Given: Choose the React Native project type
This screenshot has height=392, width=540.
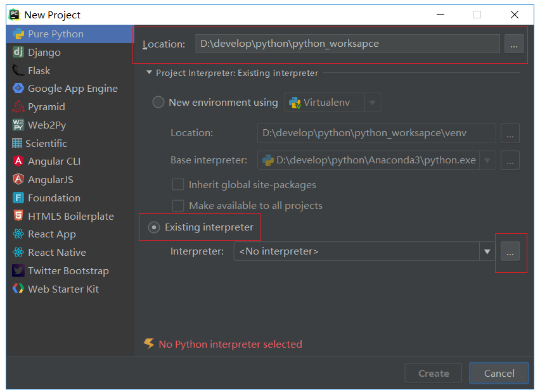Looking at the screenshot, I should coord(70,252).
